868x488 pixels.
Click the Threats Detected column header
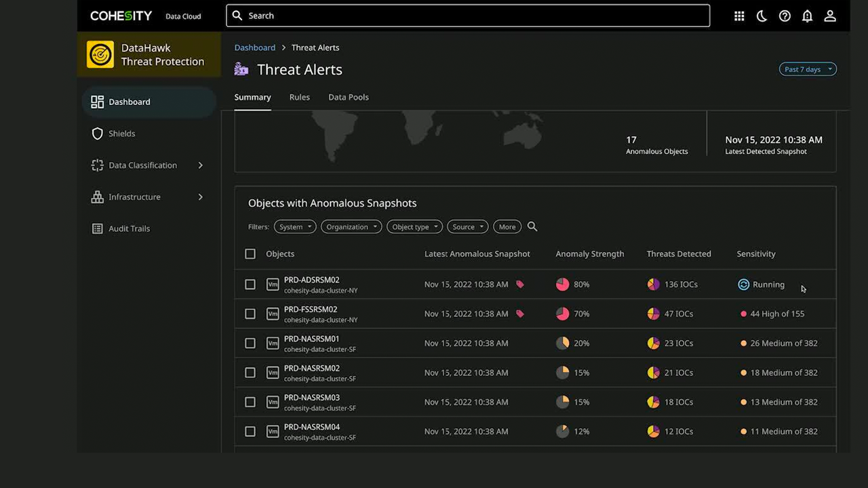(x=679, y=253)
